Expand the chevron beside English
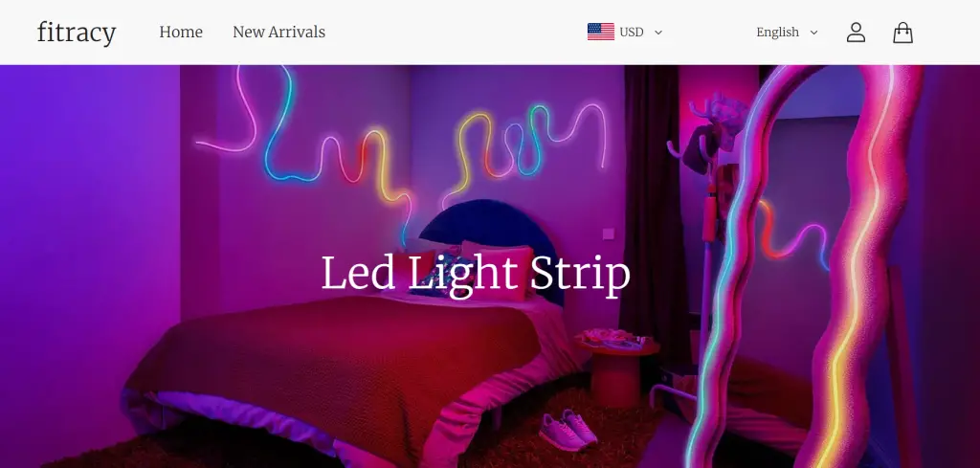The width and height of the screenshot is (980, 468). pyautogui.click(x=813, y=33)
